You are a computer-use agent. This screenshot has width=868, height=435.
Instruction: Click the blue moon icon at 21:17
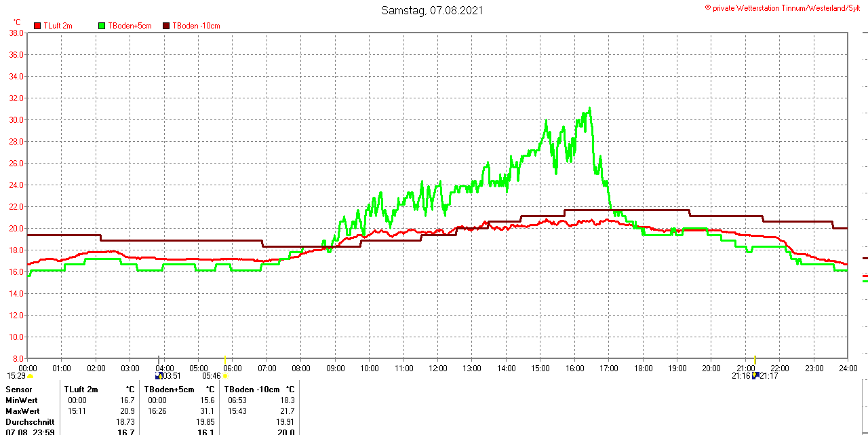click(755, 375)
